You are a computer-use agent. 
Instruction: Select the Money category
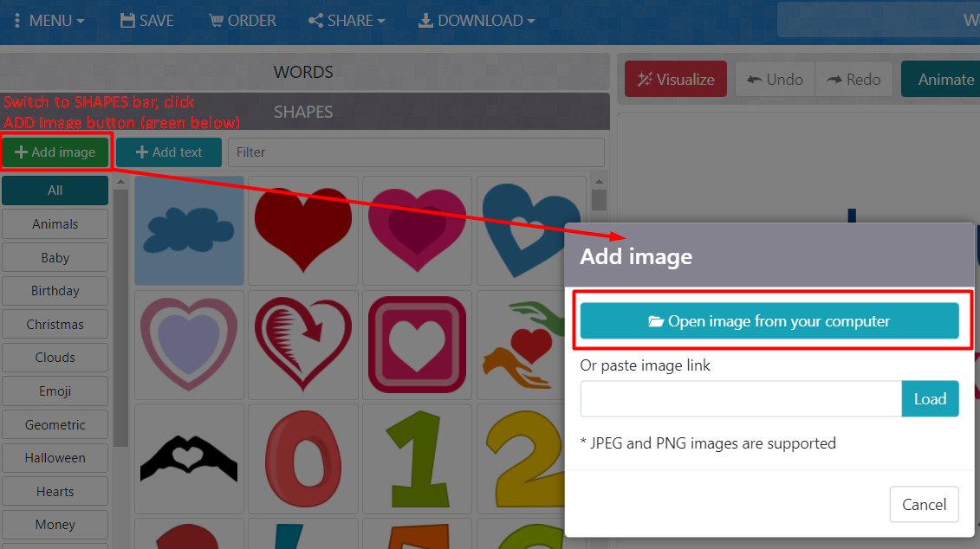(x=55, y=525)
